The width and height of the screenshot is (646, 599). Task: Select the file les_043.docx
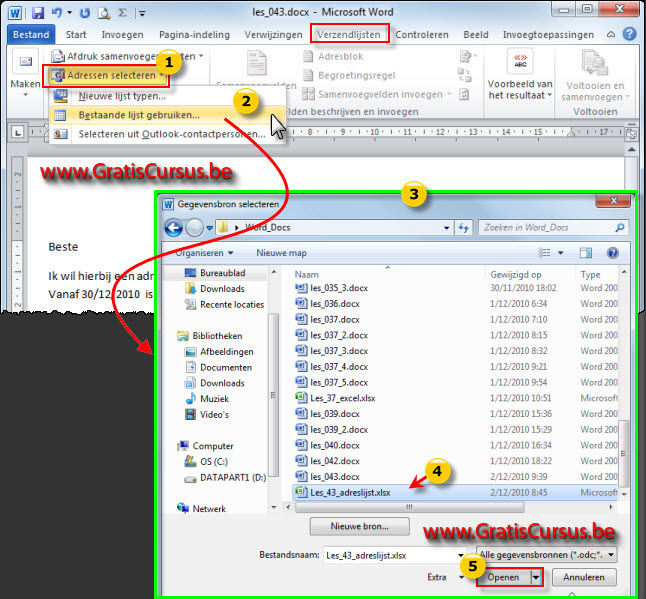[455, 477]
